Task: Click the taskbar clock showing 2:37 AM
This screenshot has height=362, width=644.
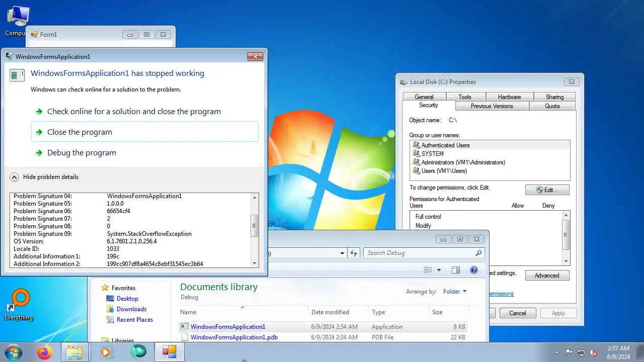Action: click(x=618, y=352)
